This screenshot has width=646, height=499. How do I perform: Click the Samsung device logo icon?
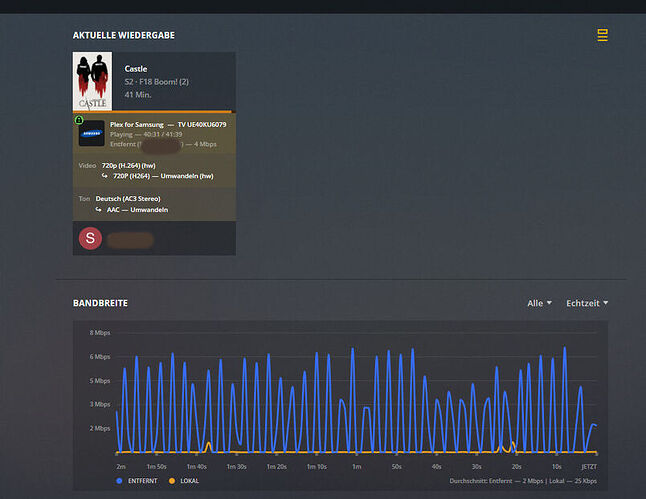point(91,133)
